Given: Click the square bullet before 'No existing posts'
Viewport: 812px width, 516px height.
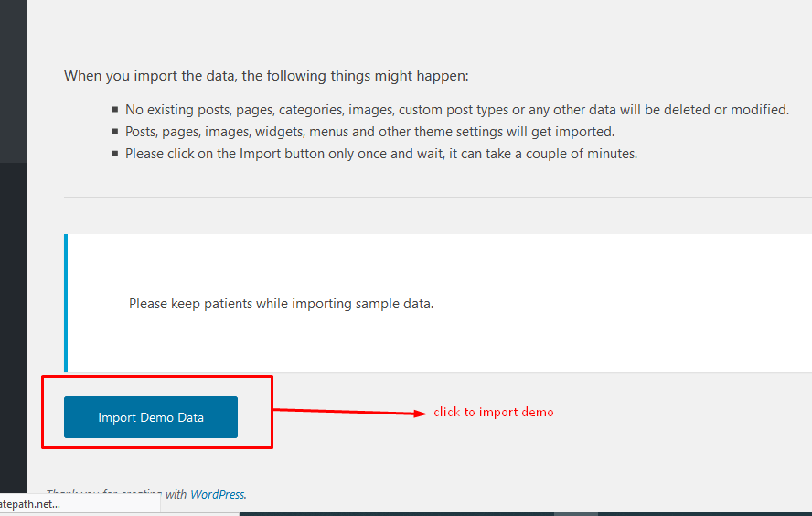Looking at the screenshot, I should [115, 109].
